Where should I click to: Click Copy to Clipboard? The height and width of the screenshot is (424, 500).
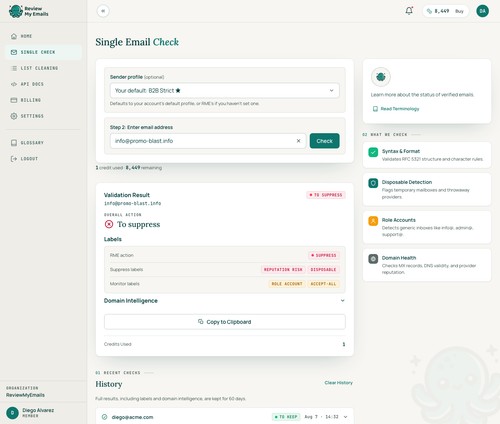pos(225,322)
